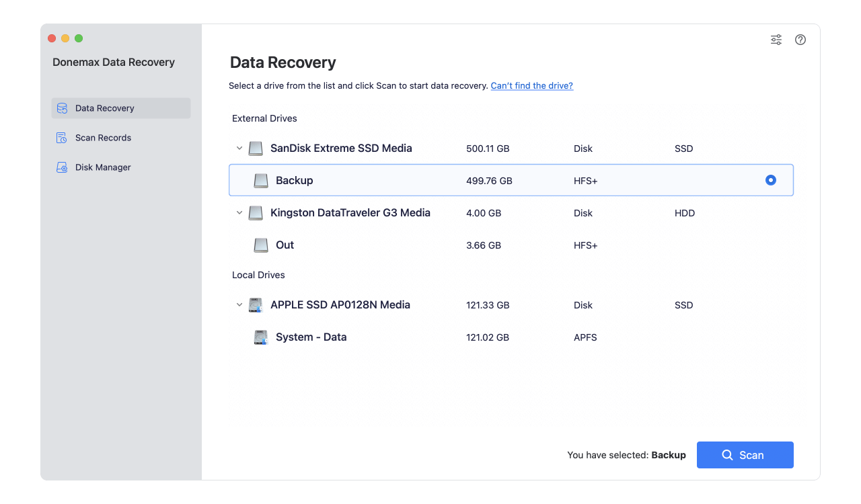Select the Out volume for scanning
The height and width of the screenshot is (504, 861).
[x=285, y=245]
